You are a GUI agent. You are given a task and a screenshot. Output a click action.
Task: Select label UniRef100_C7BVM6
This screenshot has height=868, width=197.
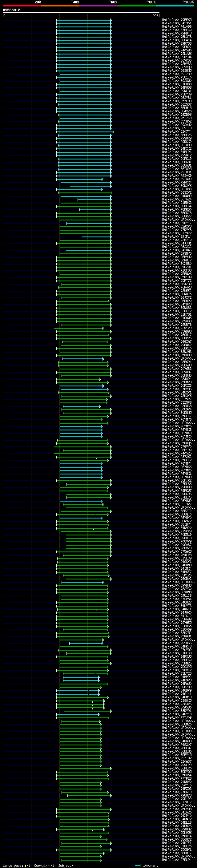[176, 389]
